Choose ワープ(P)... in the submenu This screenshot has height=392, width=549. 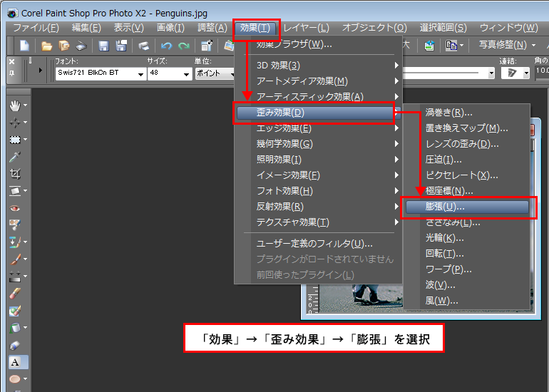[467, 269]
